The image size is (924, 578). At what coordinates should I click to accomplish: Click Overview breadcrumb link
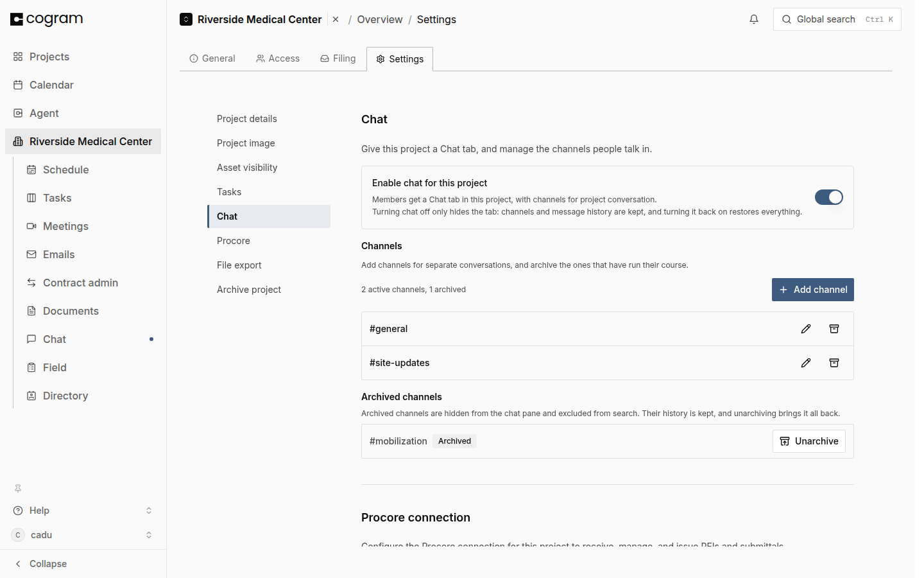coord(380,19)
